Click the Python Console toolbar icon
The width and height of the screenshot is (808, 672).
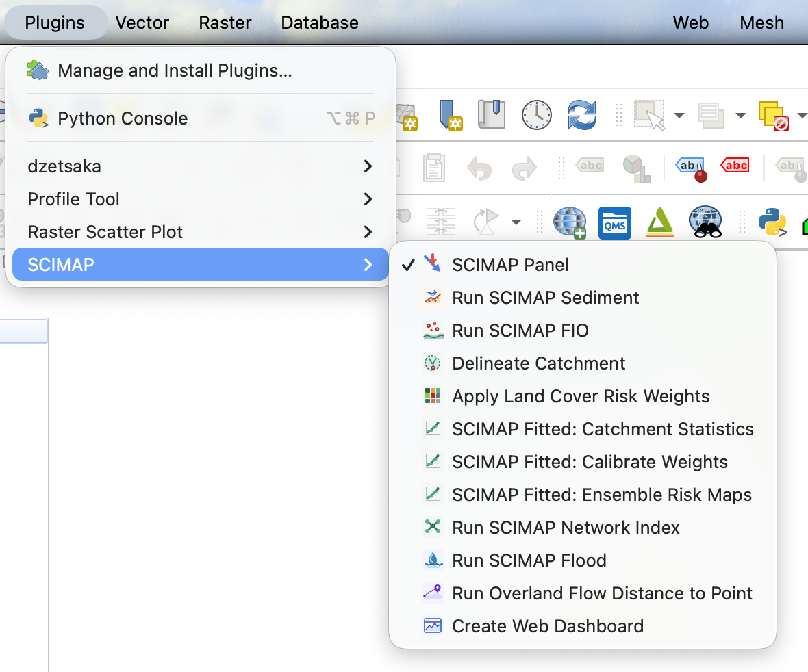pos(772,222)
